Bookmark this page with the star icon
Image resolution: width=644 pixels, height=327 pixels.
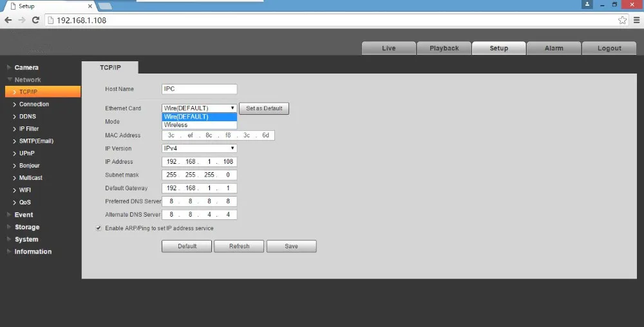(623, 20)
